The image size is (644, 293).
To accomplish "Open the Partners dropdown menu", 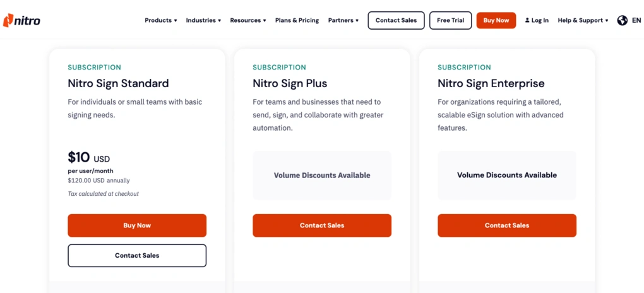I will pos(343,20).
